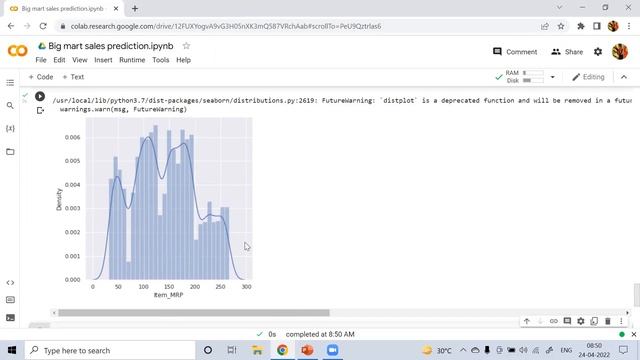This screenshot has height=360, width=640.
Task: Open Edit menu
Action: click(59, 60)
